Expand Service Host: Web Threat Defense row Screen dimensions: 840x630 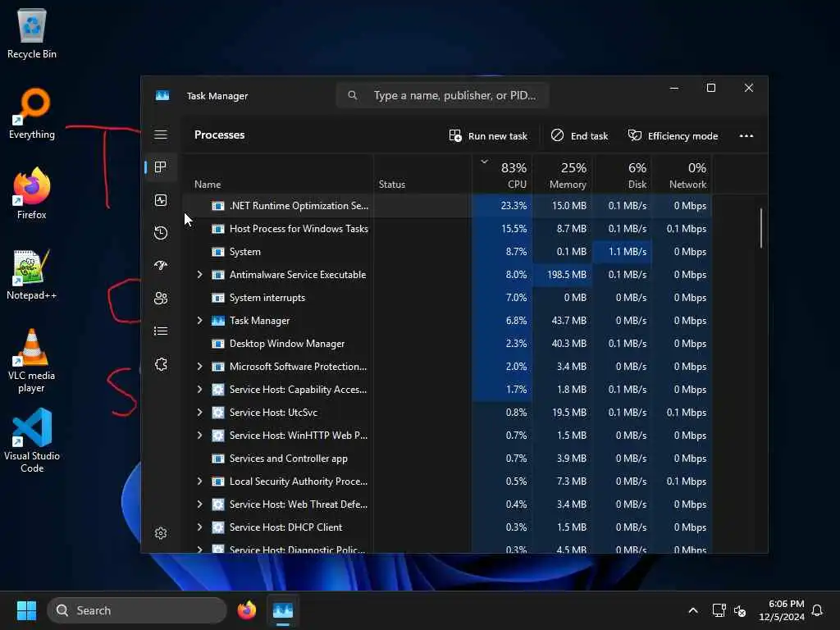point(199,504)
